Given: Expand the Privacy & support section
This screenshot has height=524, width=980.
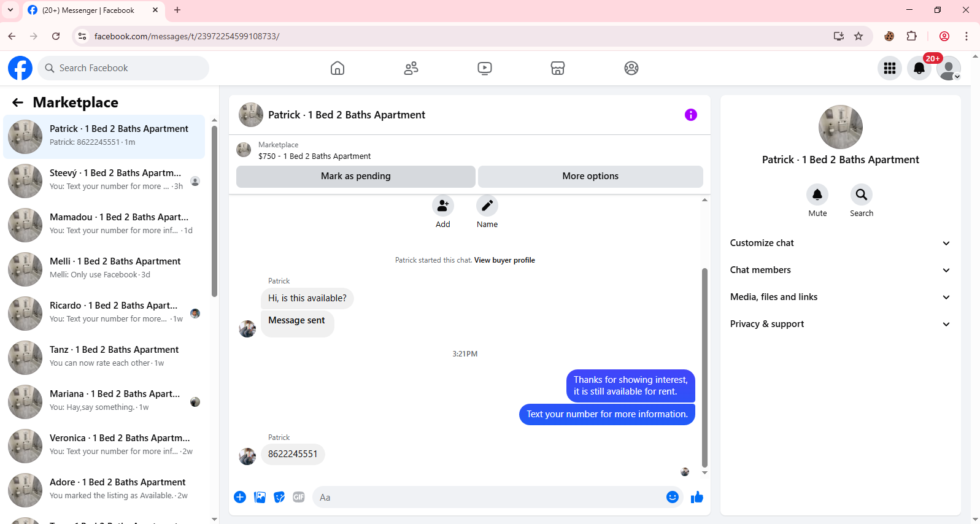Looking at the screenshot, I should 840,324.
